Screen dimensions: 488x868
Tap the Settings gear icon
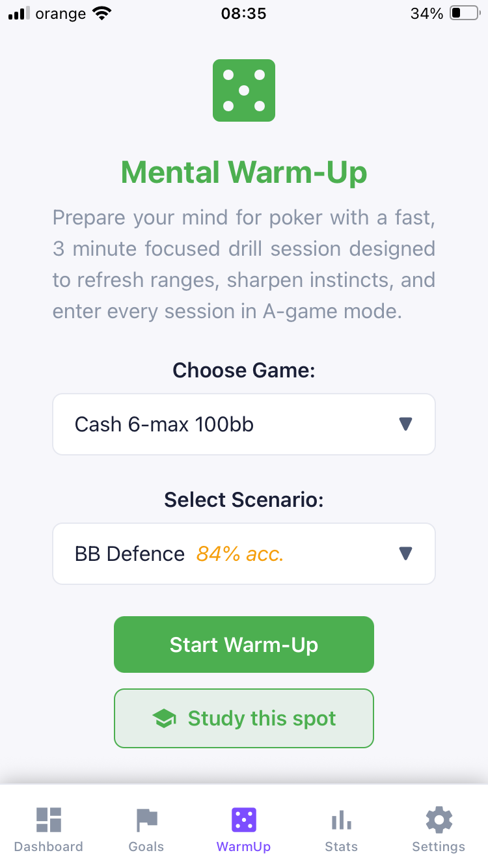point(439,820)
